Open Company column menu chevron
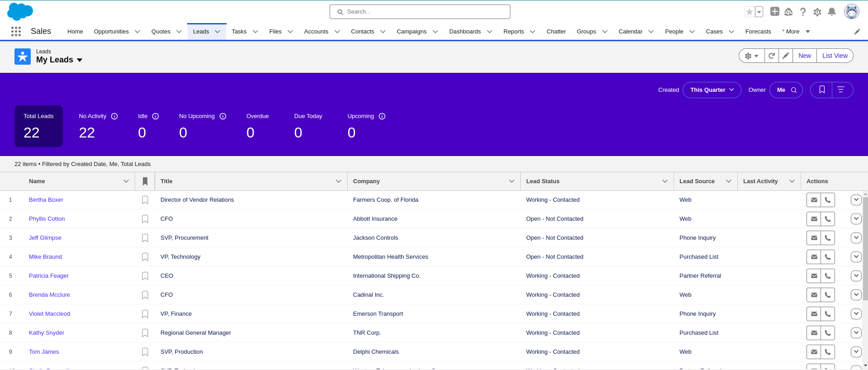 (512, 181)
